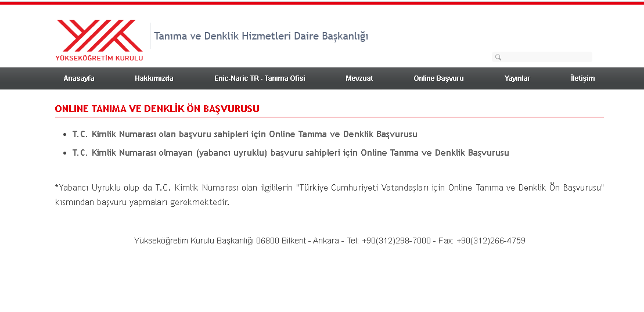Click the telephone number +90(312)298-7000
Viewport: 644px width, 312px height.
pos(396,241)
